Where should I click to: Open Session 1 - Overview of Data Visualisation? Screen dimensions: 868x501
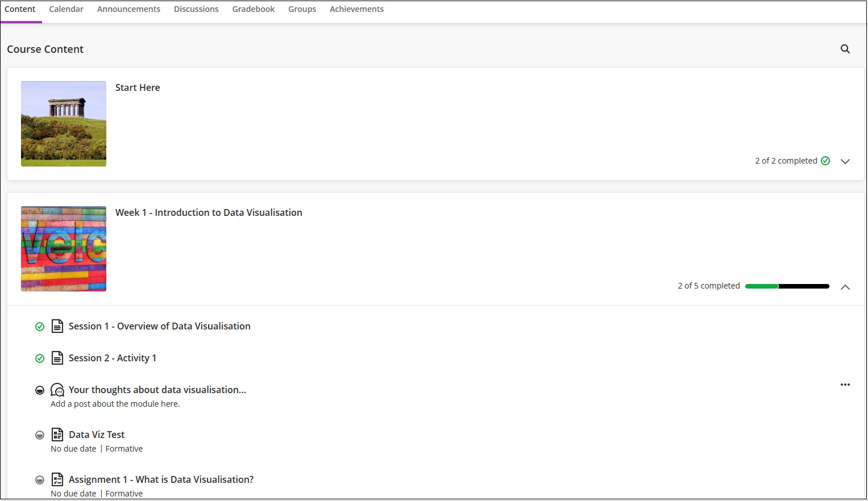click(x=159, y=325)
